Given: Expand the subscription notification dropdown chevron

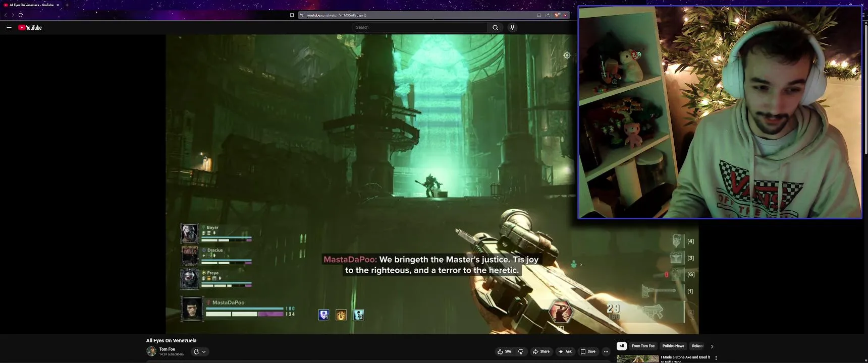Looking at the screenshot, I should coord(204,351).
